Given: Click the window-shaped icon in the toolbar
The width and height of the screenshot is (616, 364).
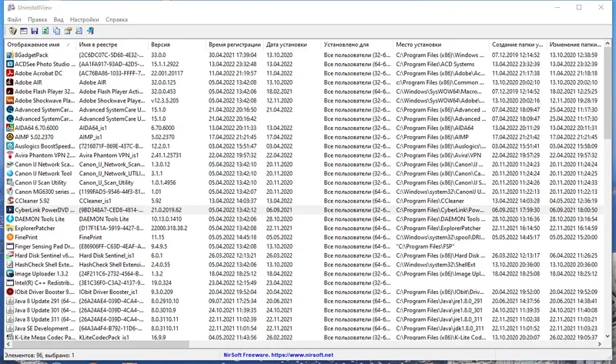Looking at the screenshot, I should point(24,31).
